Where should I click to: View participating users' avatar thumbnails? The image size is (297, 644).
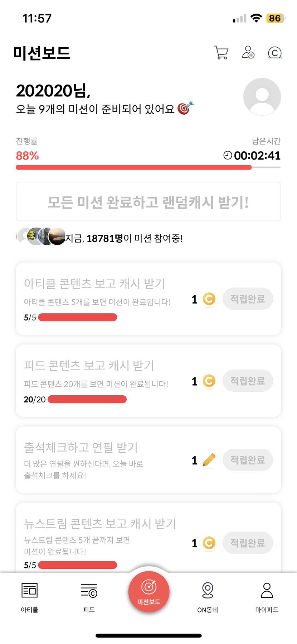pos(41,236)
